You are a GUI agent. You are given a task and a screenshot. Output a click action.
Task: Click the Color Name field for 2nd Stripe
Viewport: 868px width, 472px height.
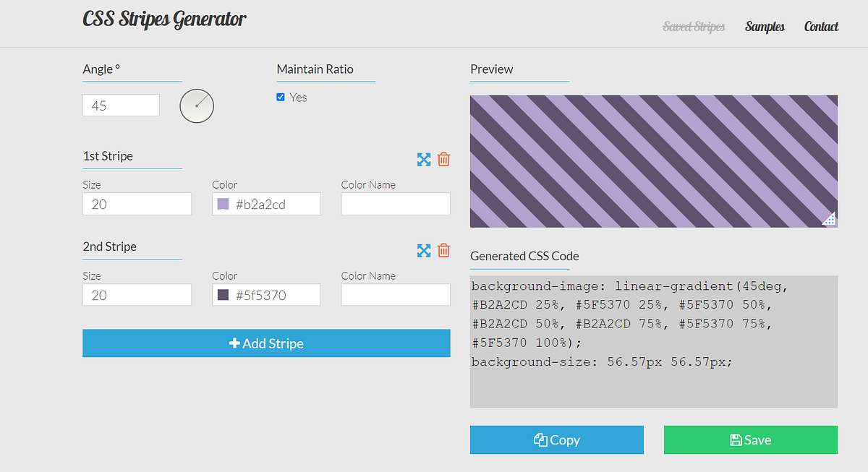(x=395, y=295)
